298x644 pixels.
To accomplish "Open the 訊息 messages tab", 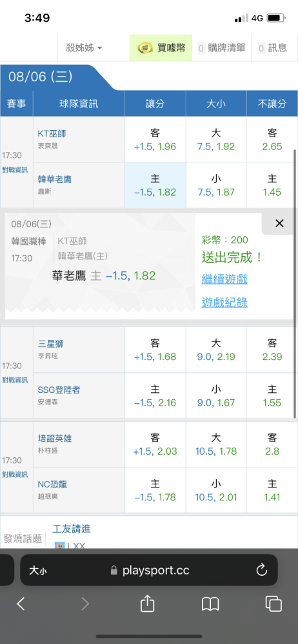I will coord(272,48).
